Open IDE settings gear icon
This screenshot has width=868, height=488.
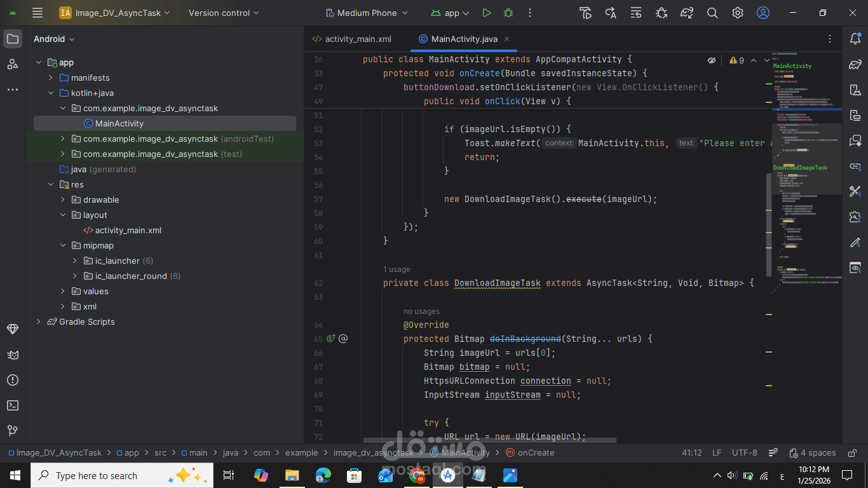tap(738, 13)
